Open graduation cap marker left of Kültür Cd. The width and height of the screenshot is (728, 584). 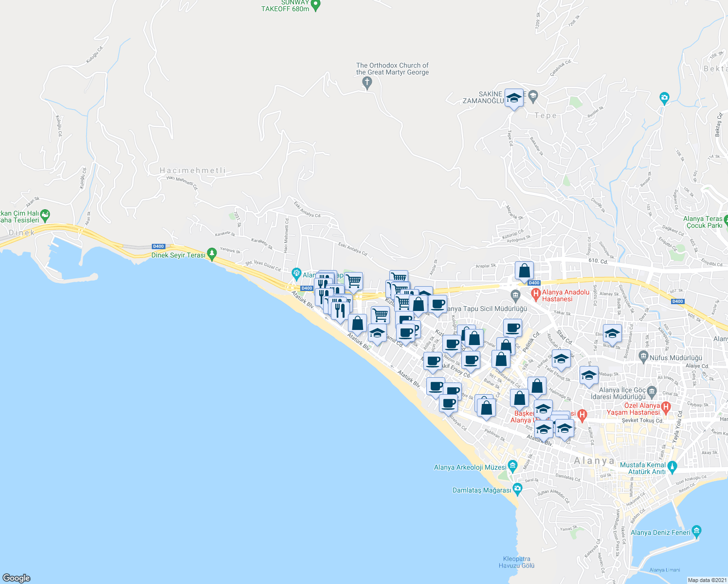pos(564,428)
